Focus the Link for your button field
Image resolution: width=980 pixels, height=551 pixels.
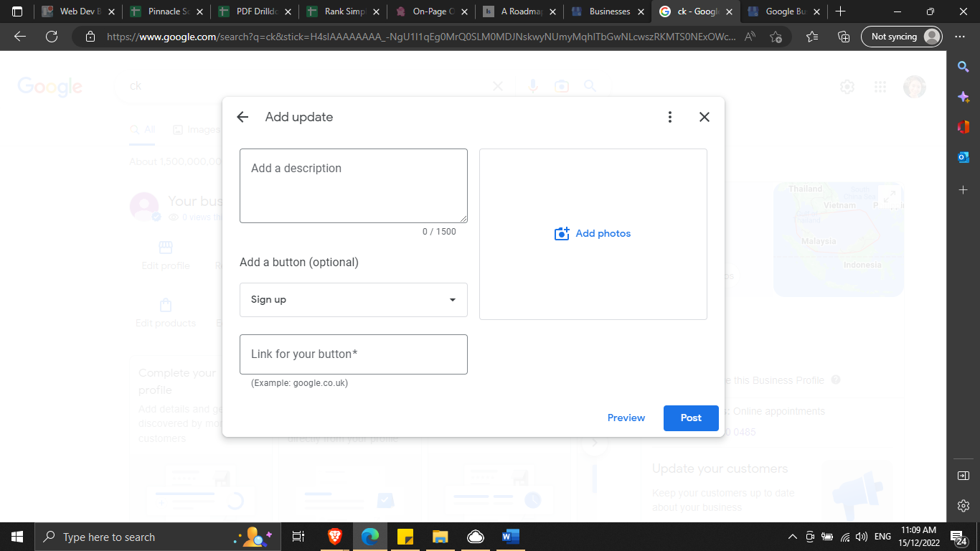tap(353, 354)
